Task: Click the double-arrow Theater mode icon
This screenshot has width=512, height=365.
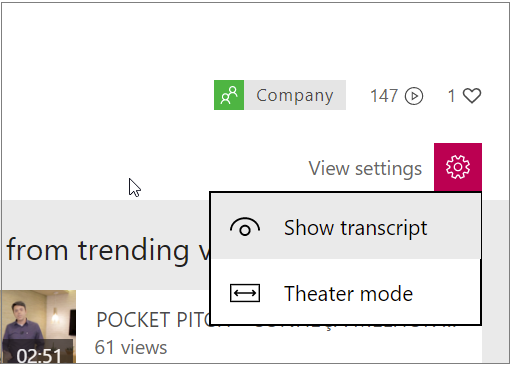Action: (x=245, y=293)
